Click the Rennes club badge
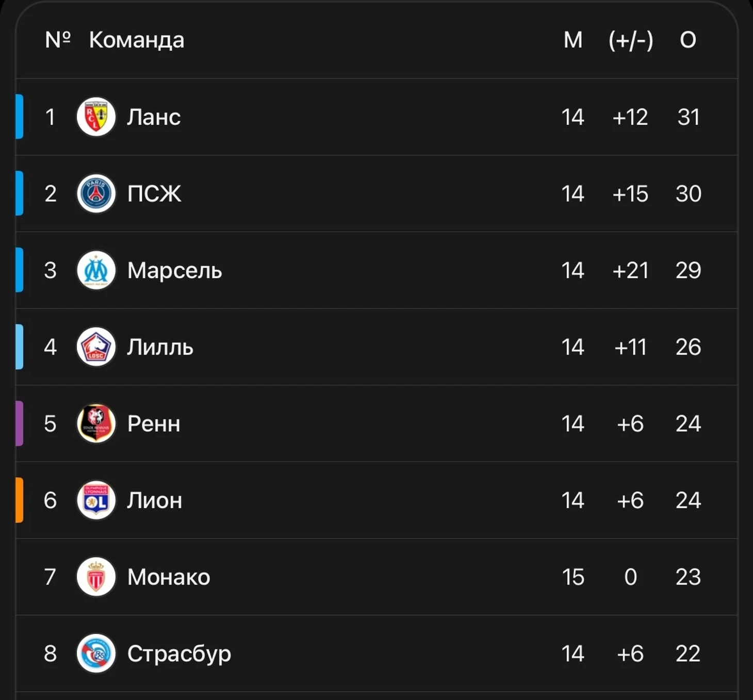Image resolution: width=753 pixels, height=700 pixels. point(96,424)
